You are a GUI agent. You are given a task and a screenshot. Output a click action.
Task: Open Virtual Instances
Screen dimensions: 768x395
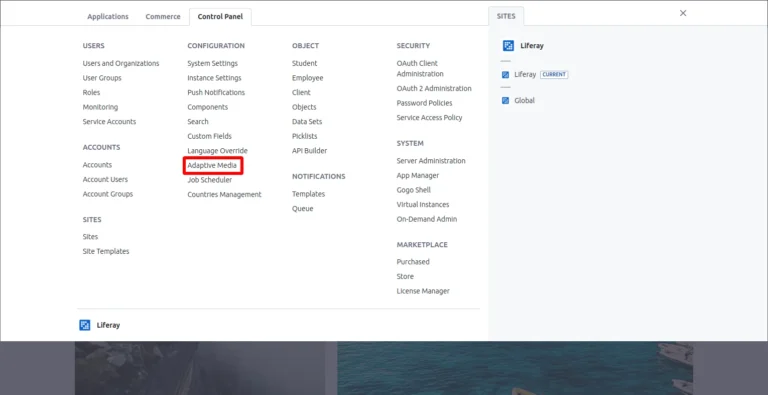(x=423, y=205)
